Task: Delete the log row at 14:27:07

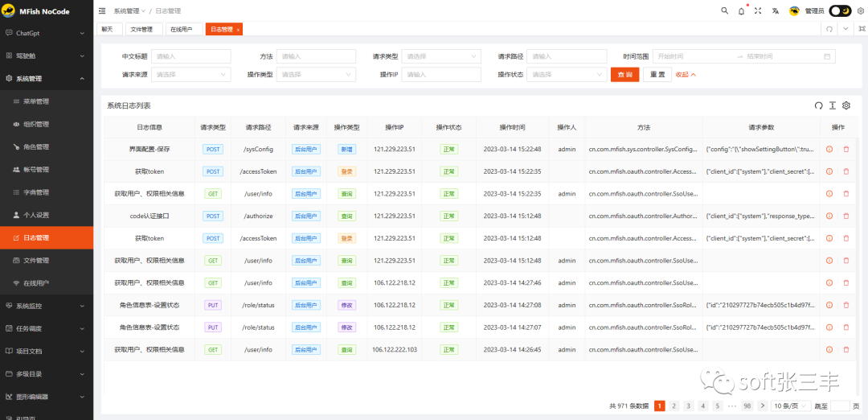Action: (845, 327)
